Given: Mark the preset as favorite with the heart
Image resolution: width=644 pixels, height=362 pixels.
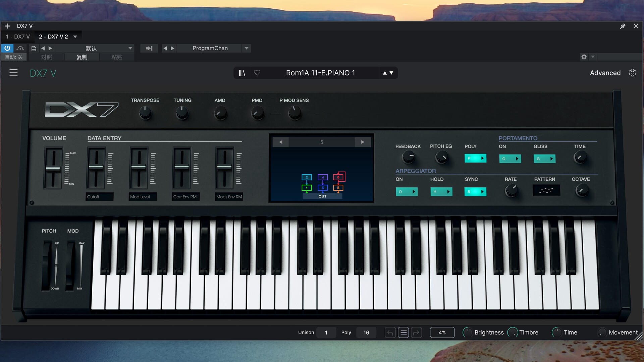Looking at the screenshot, I should (257, 73).
